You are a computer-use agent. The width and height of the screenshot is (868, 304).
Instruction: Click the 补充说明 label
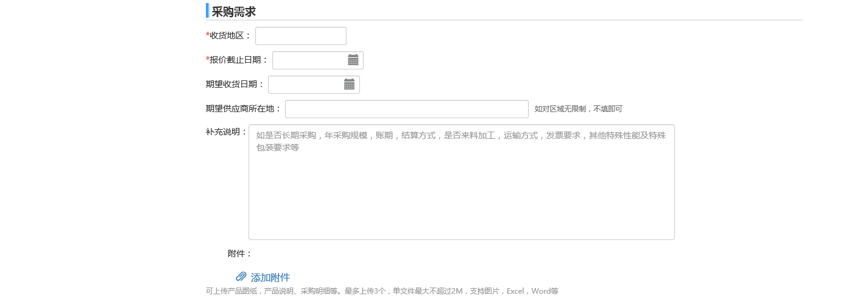(x=227, y=132)
